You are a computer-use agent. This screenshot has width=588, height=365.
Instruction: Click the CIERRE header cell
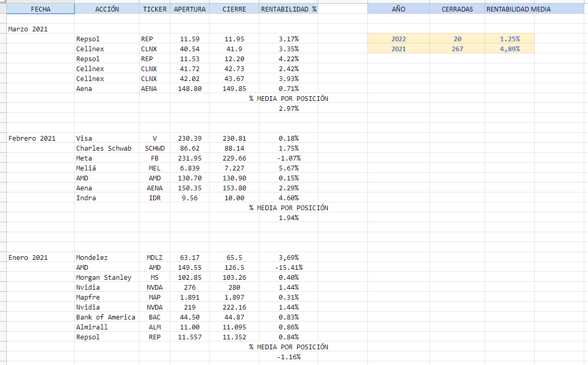(234, 9)
